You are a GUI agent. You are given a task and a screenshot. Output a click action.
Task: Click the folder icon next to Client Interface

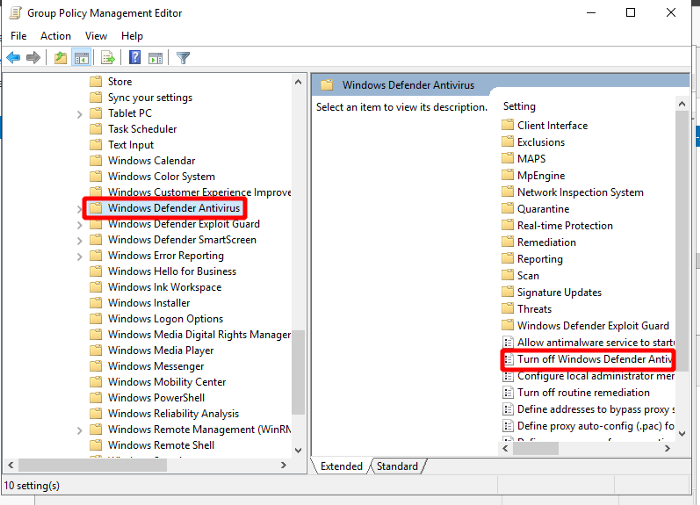coord(507,125)
